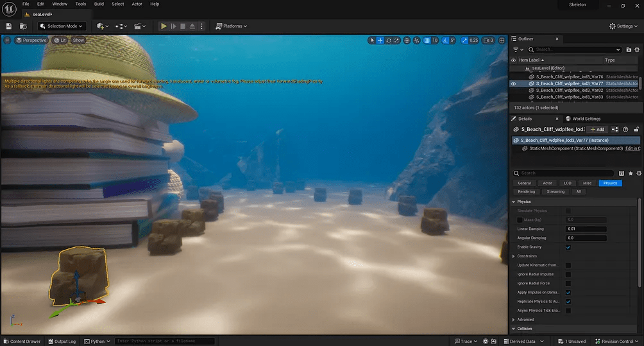Viewport: 644px width, 346px height.
Task: Toggle visibility eye for S_Beach_Cliff Var77
Action: (x=513, y=83)
